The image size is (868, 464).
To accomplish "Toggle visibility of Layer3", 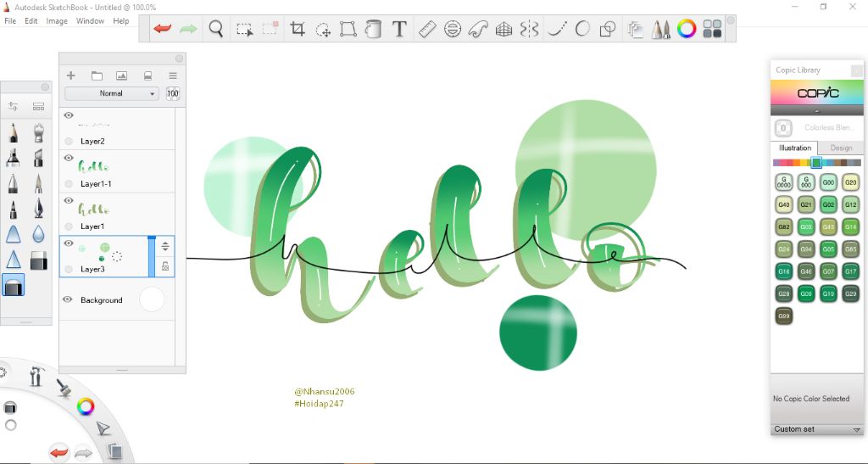I will point(69,243).
